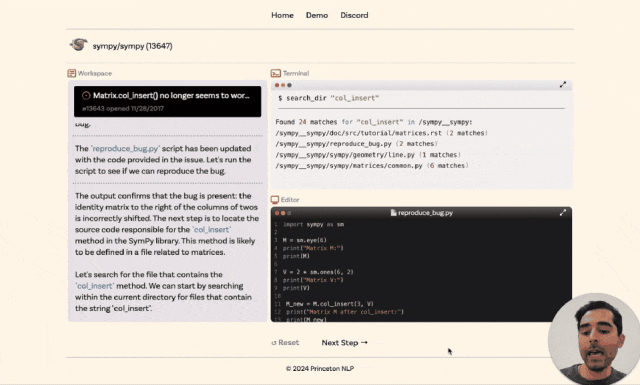
Task: Click the red dot in Editor titlebar
Action: click(x=277, y=213)
